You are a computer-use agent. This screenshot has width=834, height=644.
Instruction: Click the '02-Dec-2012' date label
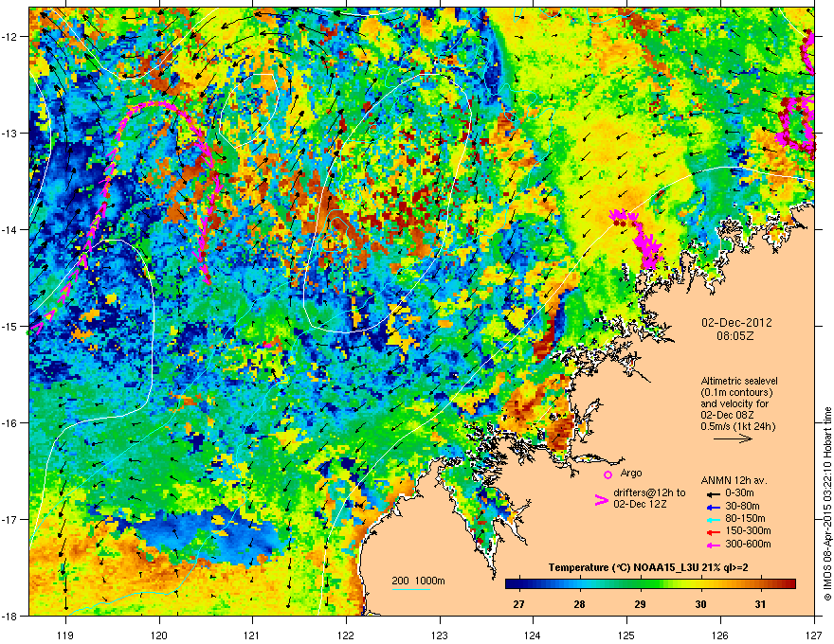[x=736, y=323]
